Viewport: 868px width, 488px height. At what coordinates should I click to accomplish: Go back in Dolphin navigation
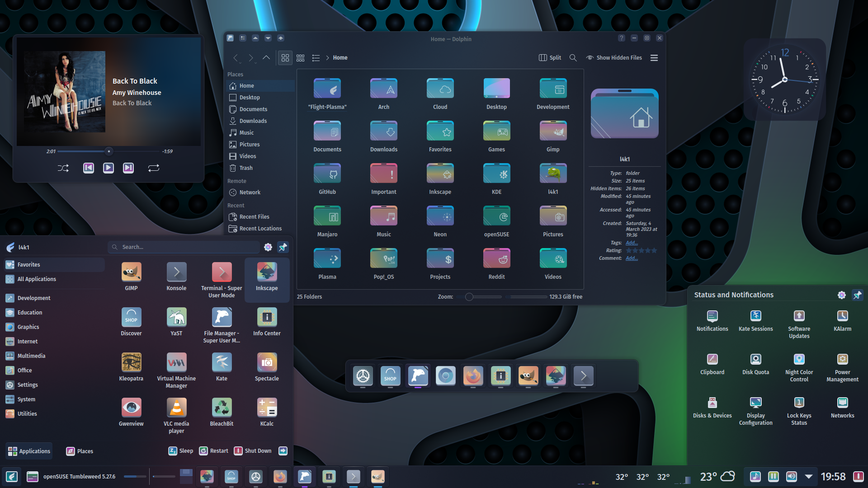[236, 58]
